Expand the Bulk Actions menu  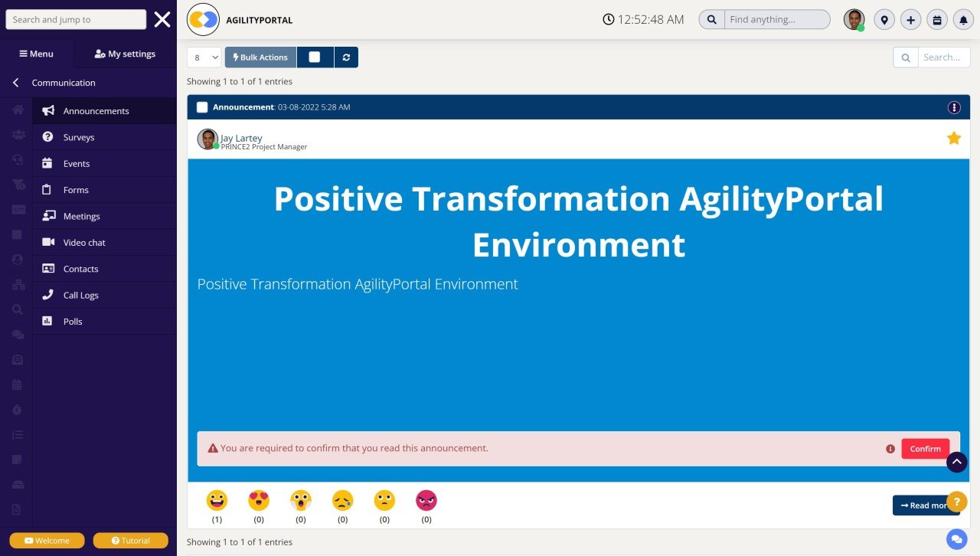(260, 57)
